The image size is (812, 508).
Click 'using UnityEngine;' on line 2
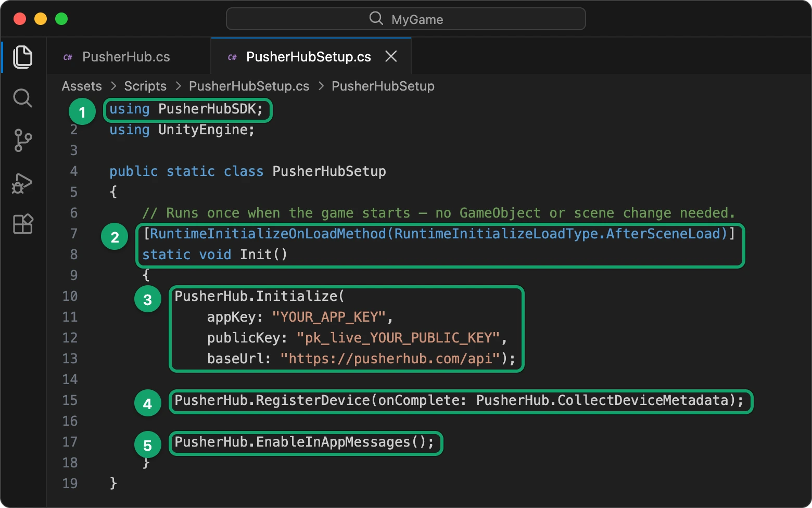(182, 130)
